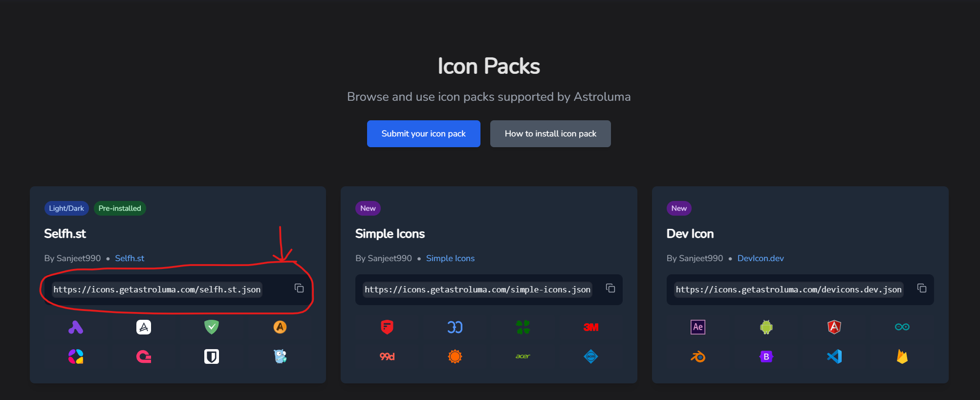Click the orange Blender logo icon
The height and width of the screenshot is (400, 980).
coord(698,356)
